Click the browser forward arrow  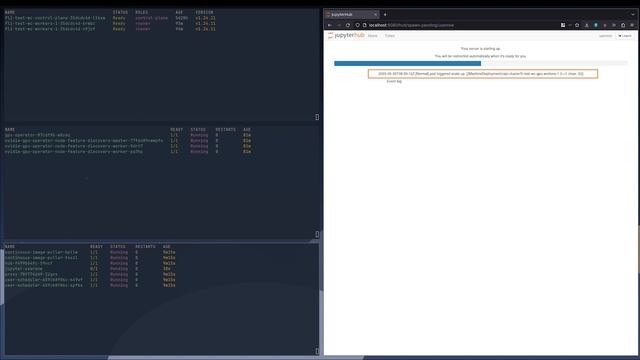[339, 25]
